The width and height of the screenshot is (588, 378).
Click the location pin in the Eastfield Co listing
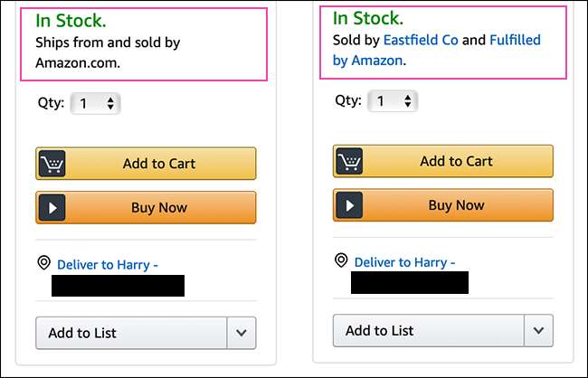pyautogui.click(x=341, y=260)
